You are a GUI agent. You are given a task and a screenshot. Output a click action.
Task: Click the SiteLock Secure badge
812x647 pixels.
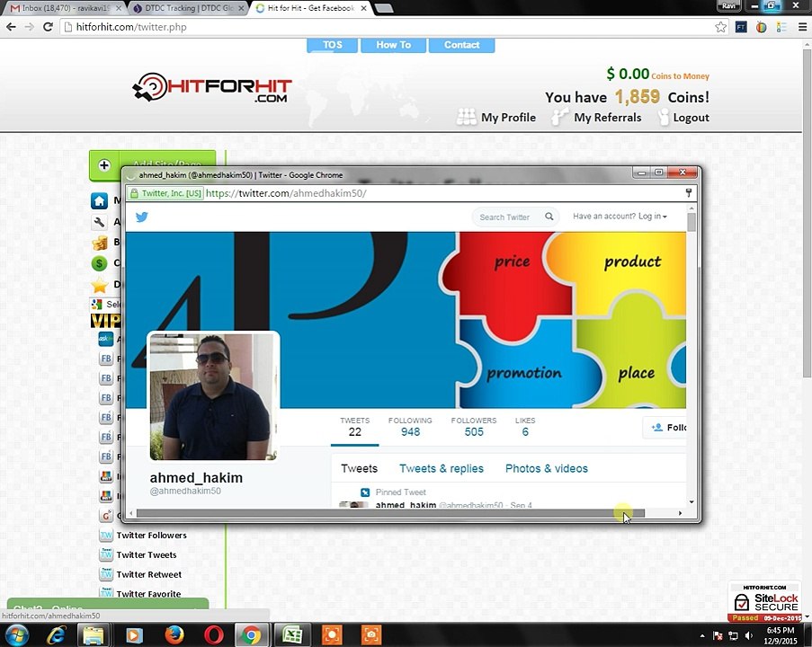(x=765, y=602)
